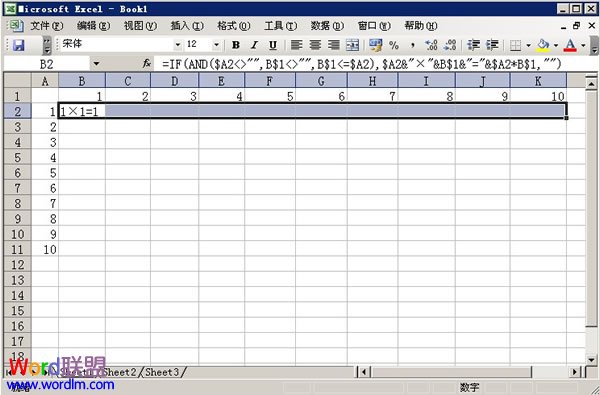Select cell B2 containing 1×1=1
600x395 pixels.
click(82, 111)
